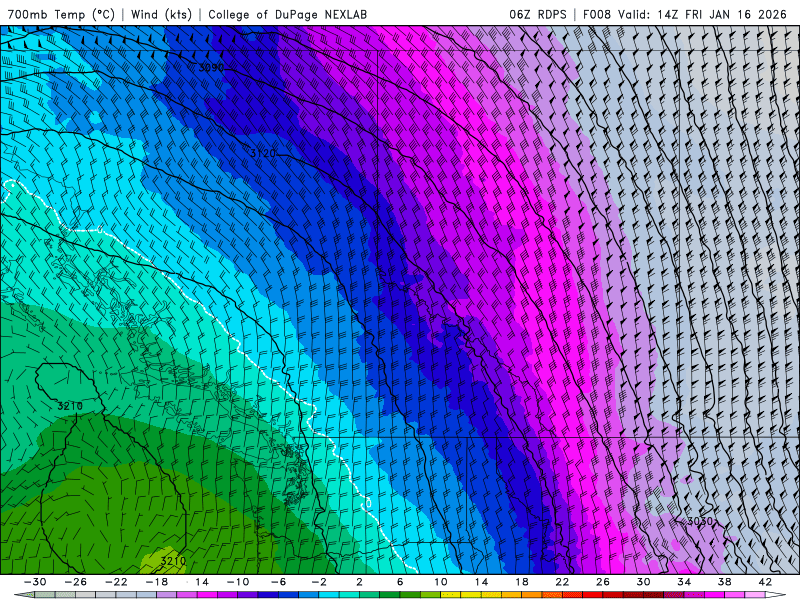
Task: Click the -2 legend value
Action: [x=319, y=582]
